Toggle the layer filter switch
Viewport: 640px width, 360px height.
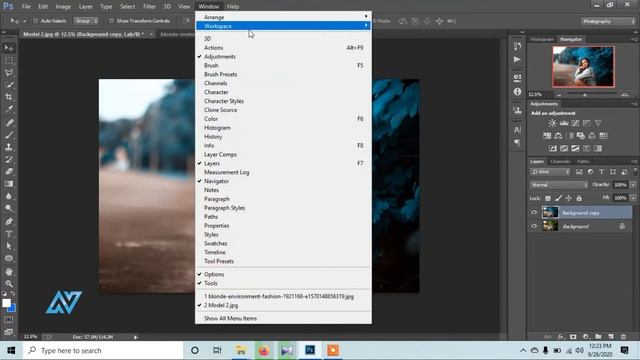635,171
